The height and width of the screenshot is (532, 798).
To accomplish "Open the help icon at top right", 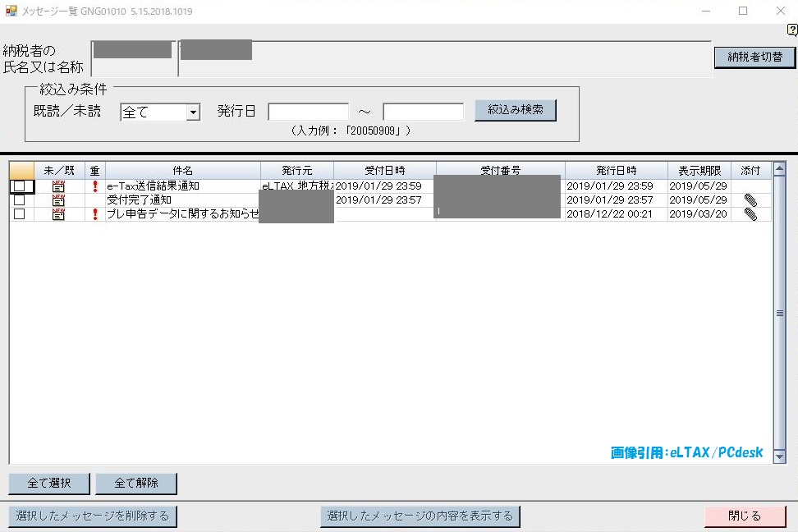I will 792,30.
